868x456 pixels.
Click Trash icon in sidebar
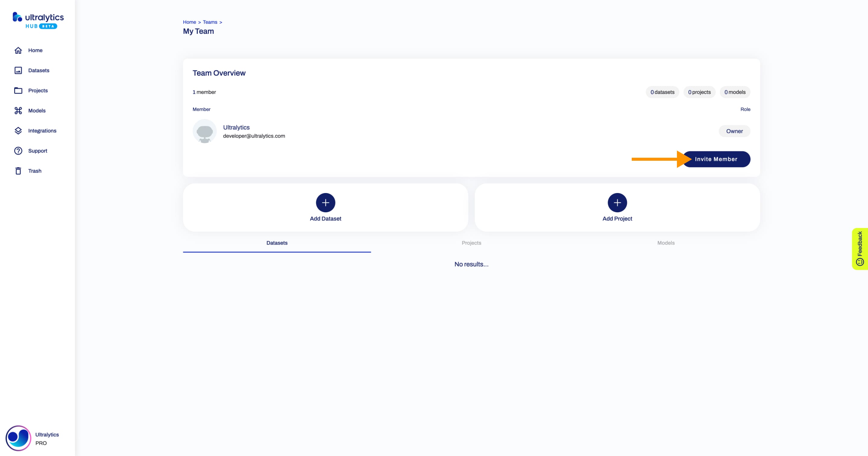(x=18, y=171)
